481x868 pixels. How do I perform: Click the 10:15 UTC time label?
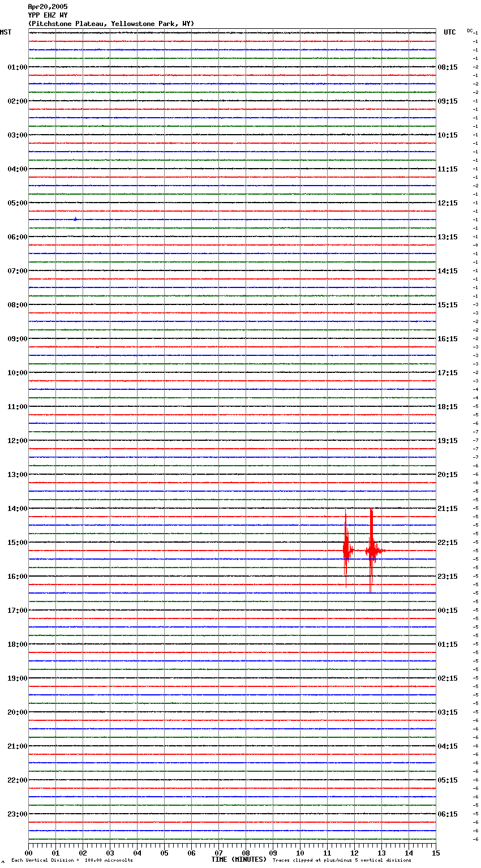click(x=448, y=135)
